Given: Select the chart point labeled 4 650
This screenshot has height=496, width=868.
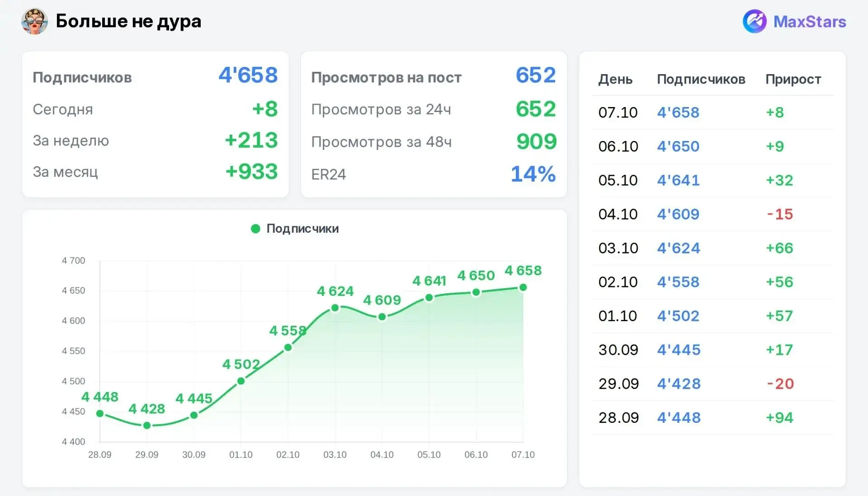Looking at the screenshot, I should coord(476,292).
